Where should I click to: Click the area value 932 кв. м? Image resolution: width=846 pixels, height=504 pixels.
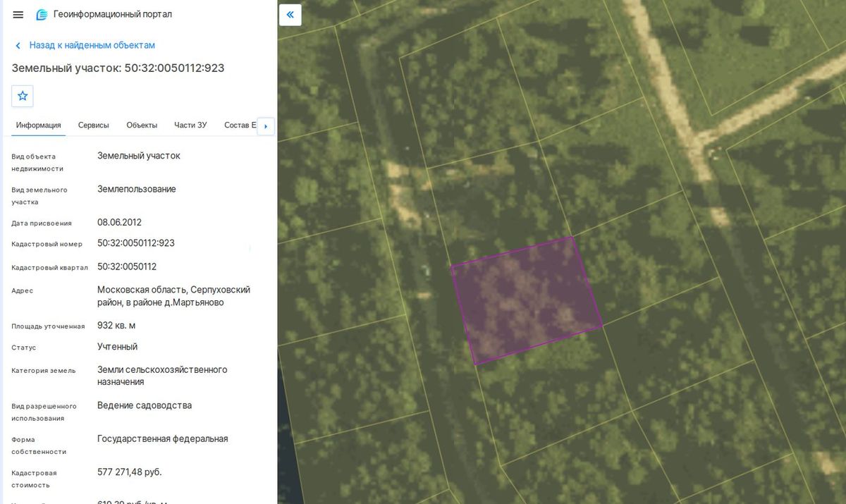116,325
